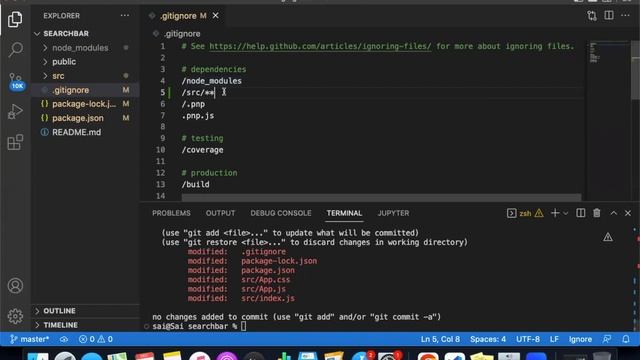Click src/index.js in terminal output
640x360 pixels.
268,298
